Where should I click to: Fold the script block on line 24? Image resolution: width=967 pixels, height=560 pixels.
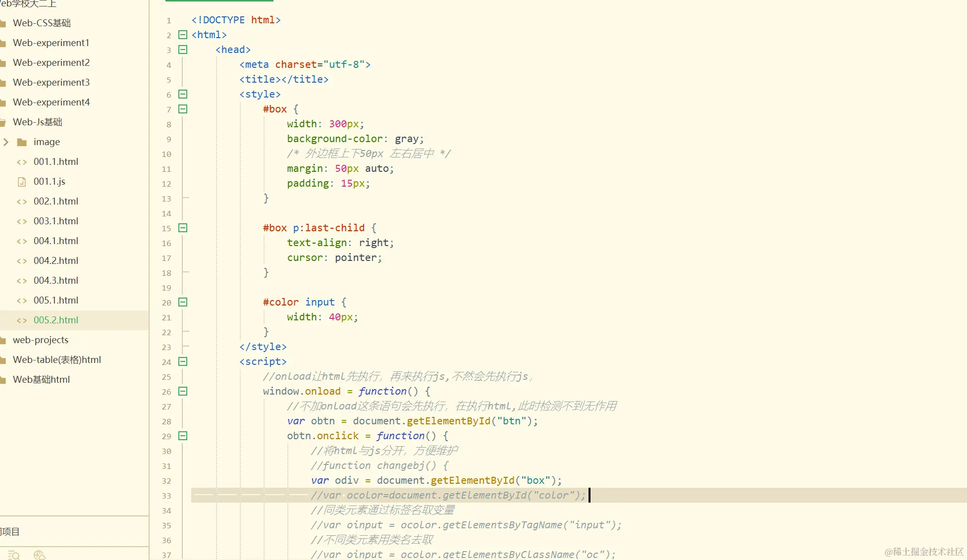[x=183, y=361]
